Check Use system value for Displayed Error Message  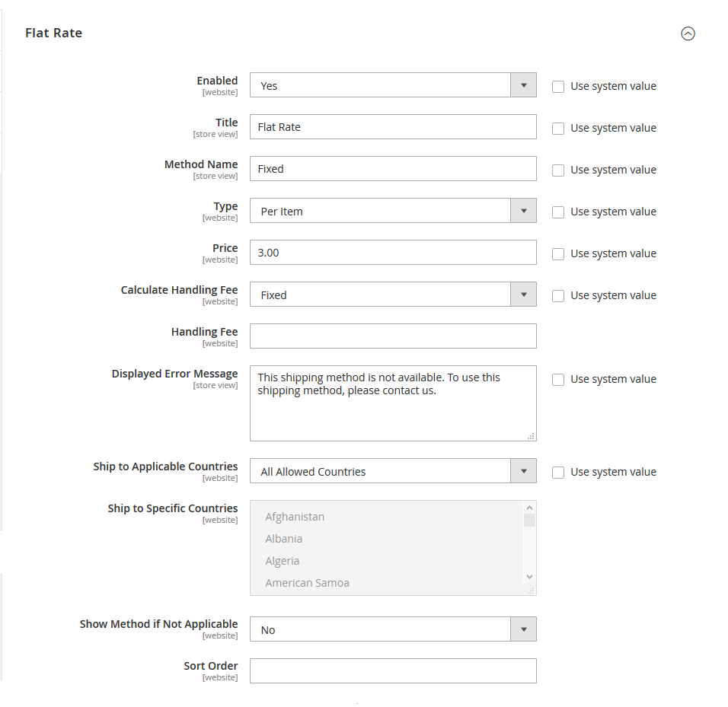pos(558,379)
